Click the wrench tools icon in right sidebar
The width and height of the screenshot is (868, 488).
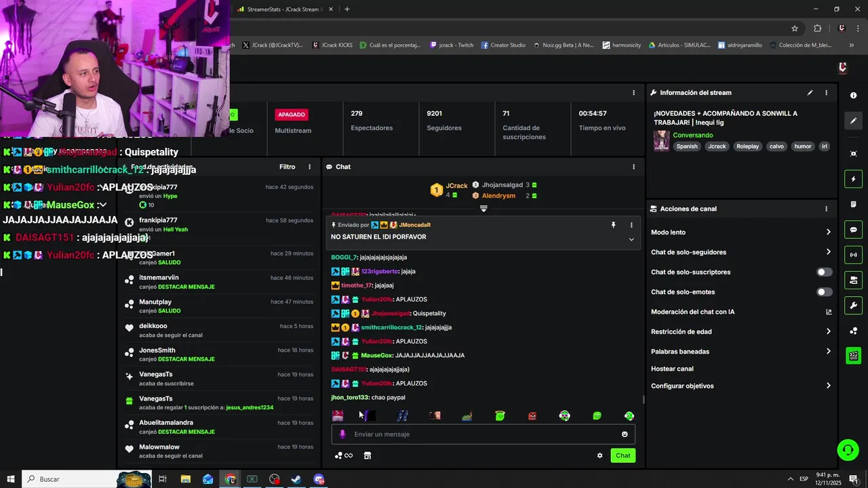[853, 305]
